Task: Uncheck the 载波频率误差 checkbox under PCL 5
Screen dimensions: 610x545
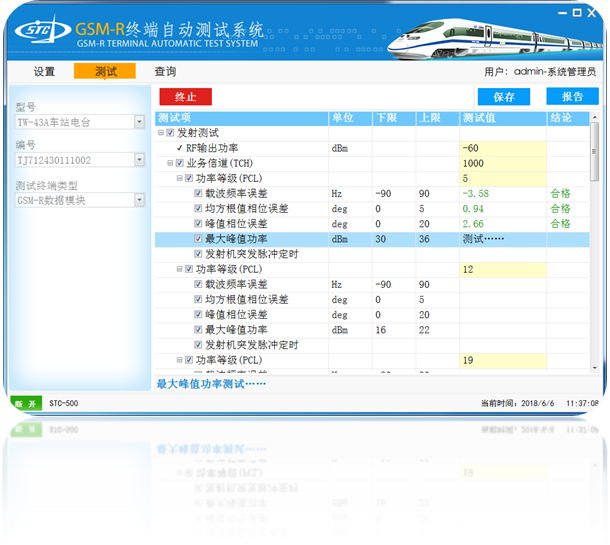Action: 198,194
